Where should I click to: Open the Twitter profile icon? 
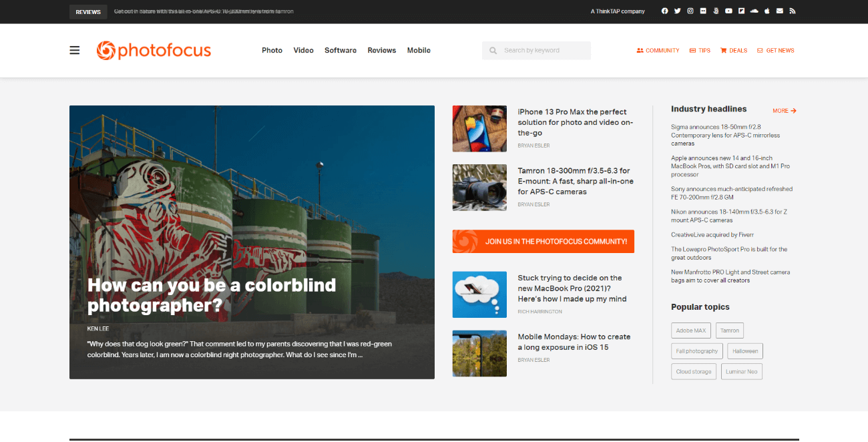point(677,11)
